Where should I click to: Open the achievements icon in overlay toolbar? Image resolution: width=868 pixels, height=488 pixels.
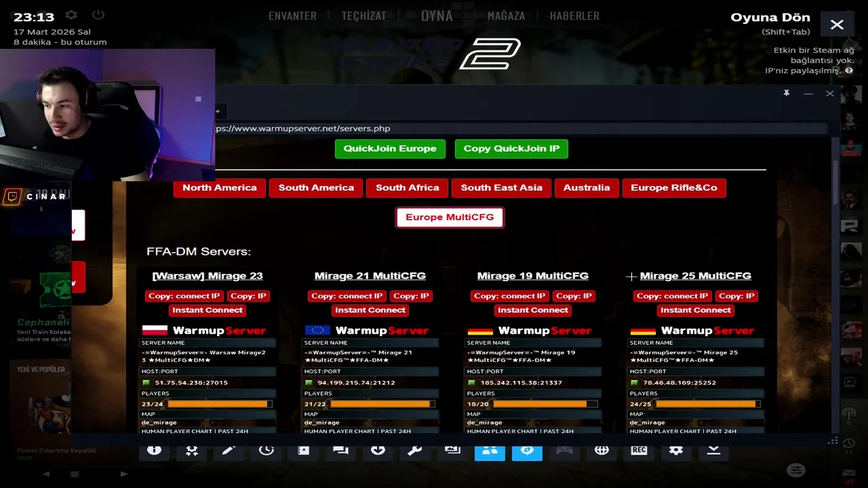(192, 450)
